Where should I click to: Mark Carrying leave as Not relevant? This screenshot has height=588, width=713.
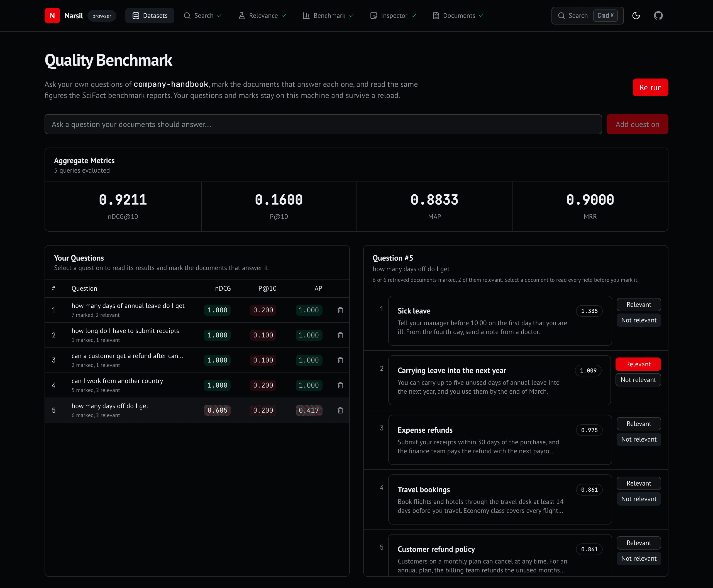coord(638,380)
